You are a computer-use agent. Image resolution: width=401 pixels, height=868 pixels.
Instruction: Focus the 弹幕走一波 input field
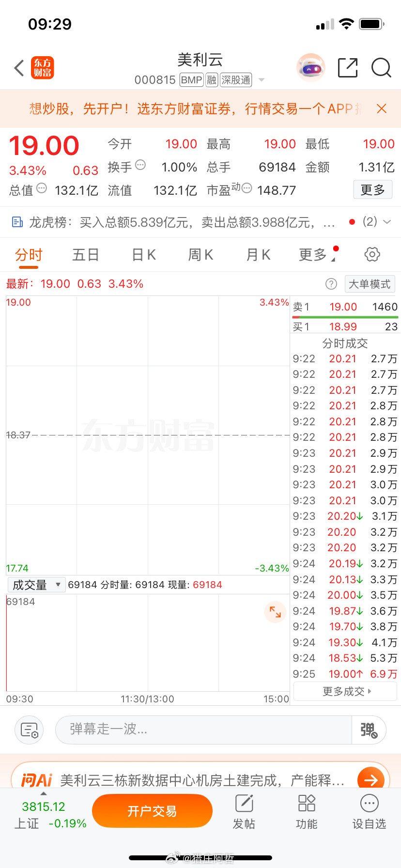(203, 730)
